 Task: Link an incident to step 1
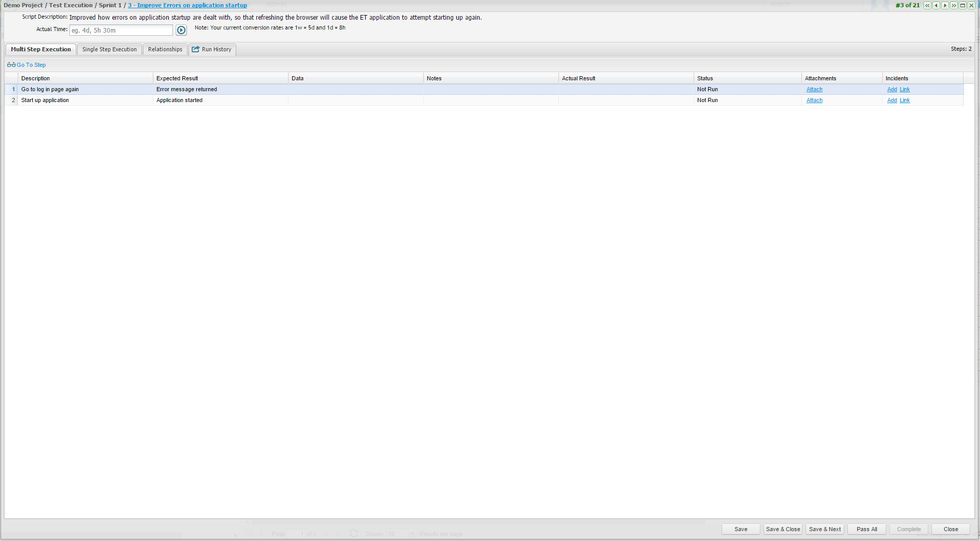coord(904,90)
